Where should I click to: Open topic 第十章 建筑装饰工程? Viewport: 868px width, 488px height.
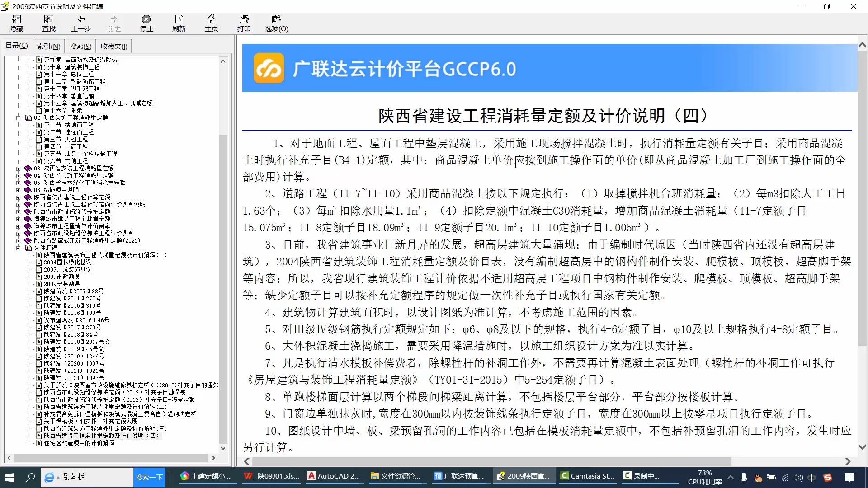(71, 67)
